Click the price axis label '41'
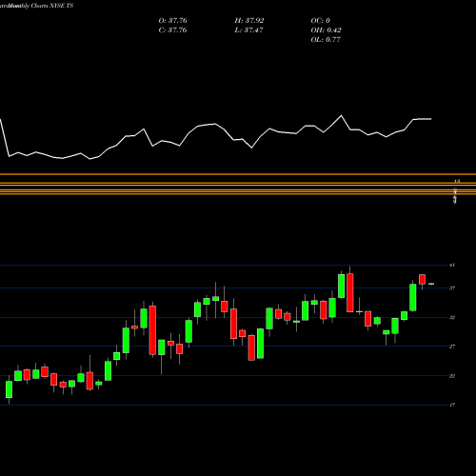The image size is (476, 476). (452, 265)
